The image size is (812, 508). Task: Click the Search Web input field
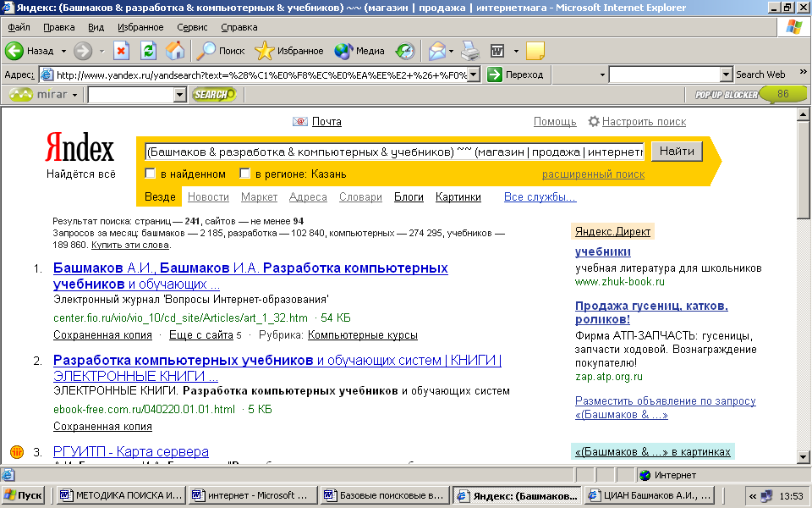(x=665, y=75)
